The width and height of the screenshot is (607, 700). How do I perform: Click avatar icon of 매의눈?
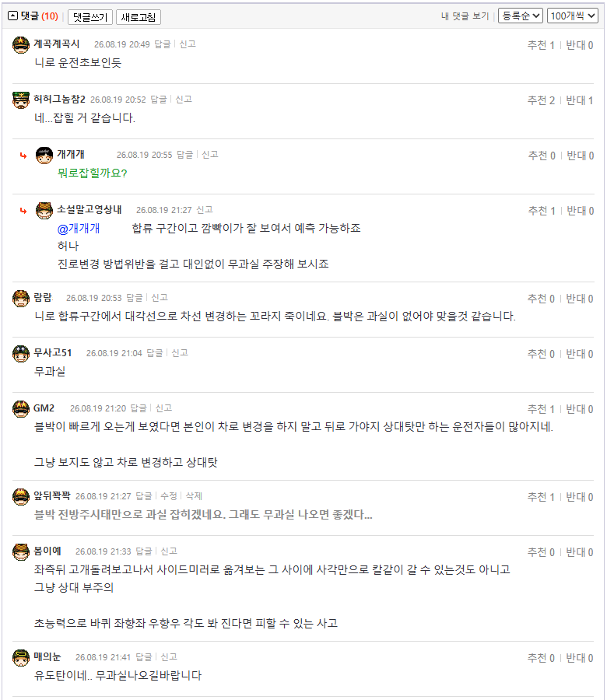[x=20, y=657]
